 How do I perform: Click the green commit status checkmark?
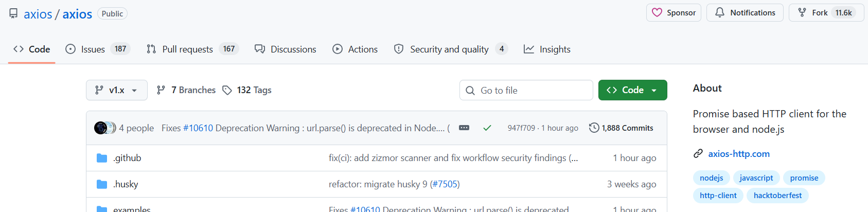pyautogui.click(x=487, y=128)
